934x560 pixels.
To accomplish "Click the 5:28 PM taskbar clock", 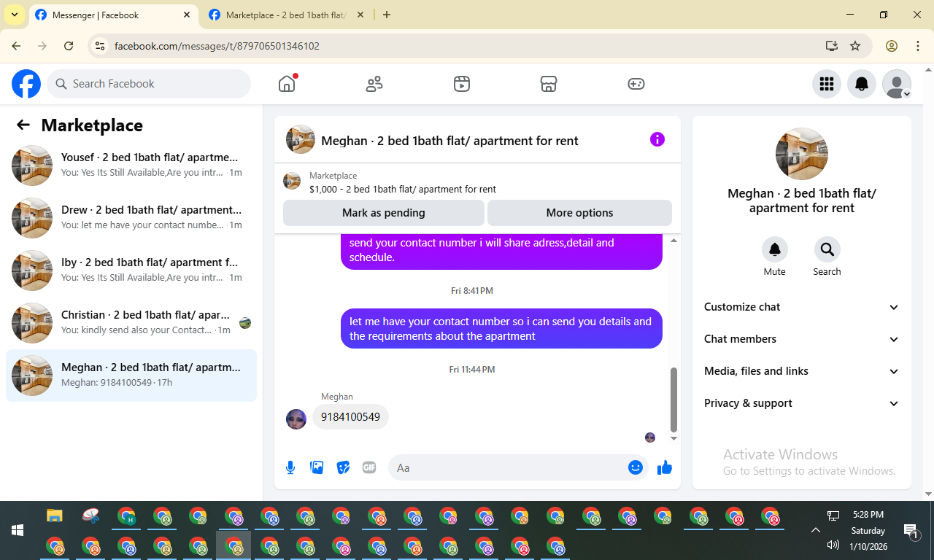I will (868, 515).
